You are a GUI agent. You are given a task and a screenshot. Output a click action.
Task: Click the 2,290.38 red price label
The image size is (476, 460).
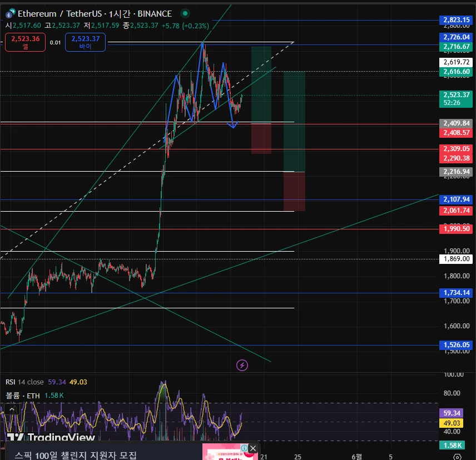(x=456, y=158)
